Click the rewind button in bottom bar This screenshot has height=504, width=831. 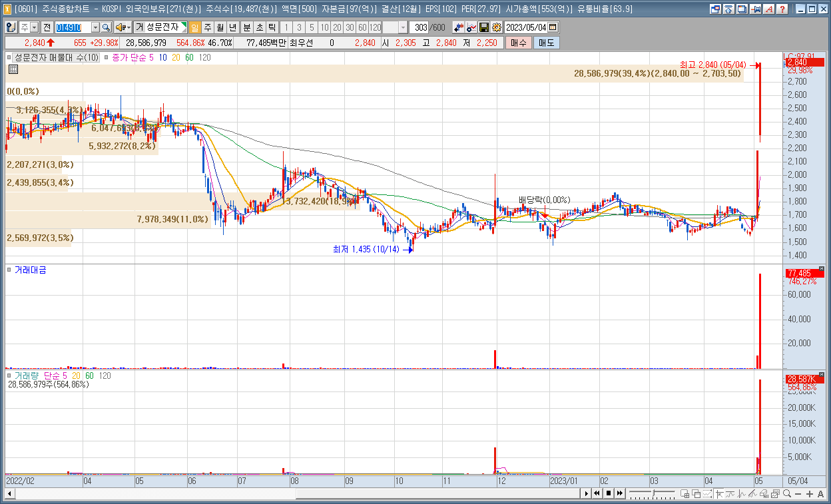(x=597, y=493)
